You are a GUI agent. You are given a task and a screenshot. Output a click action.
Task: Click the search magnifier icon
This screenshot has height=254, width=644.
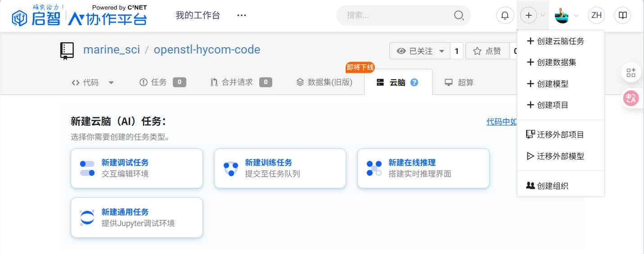click(x=459, y=16)
